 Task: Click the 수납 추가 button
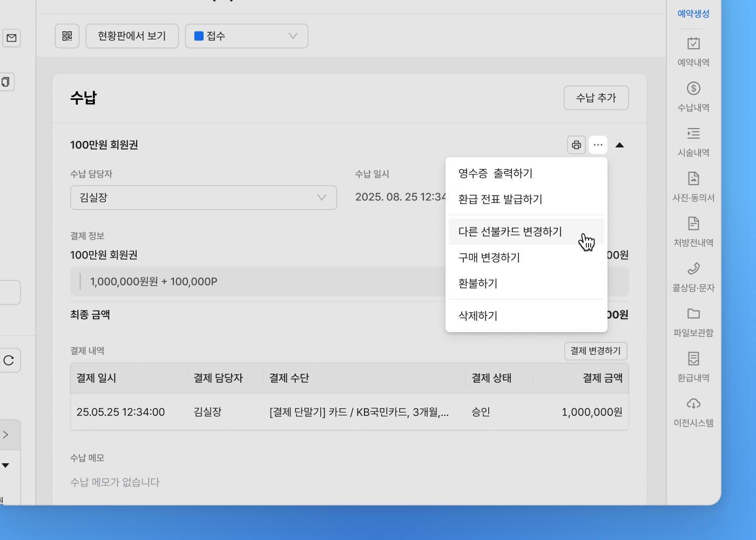tap(596, 98)
